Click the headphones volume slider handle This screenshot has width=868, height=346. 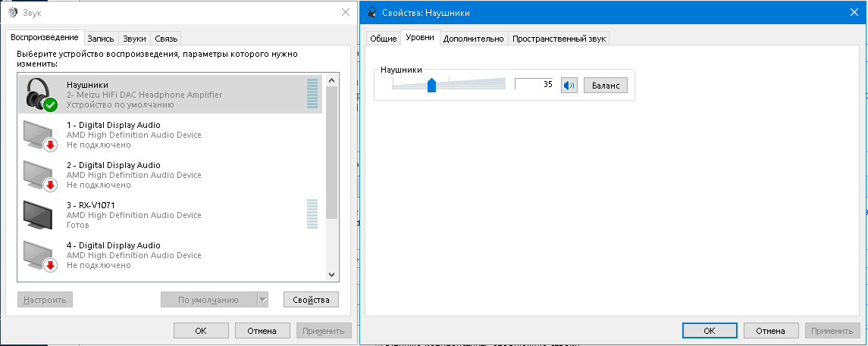[431, 85]
